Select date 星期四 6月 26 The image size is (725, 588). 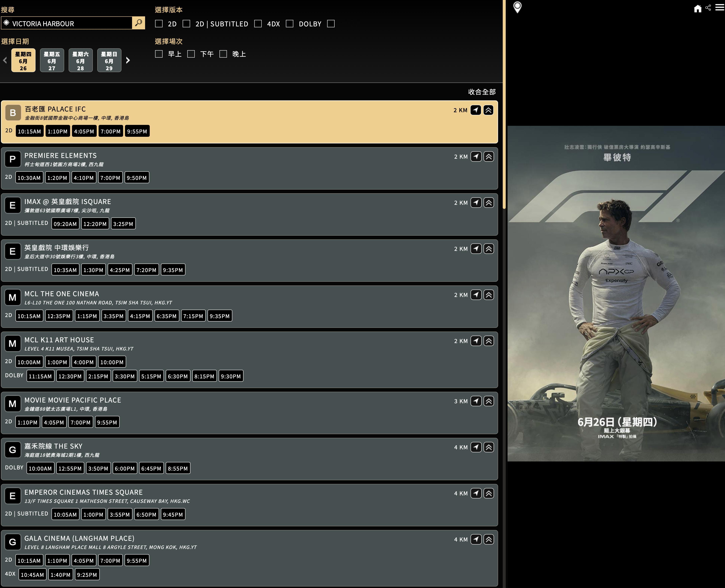(23, 60)
